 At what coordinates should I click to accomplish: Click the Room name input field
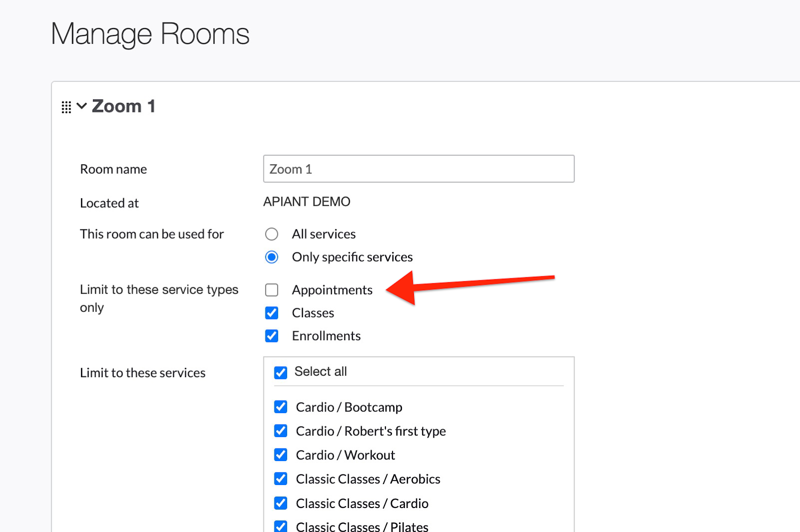coord(418,169)
